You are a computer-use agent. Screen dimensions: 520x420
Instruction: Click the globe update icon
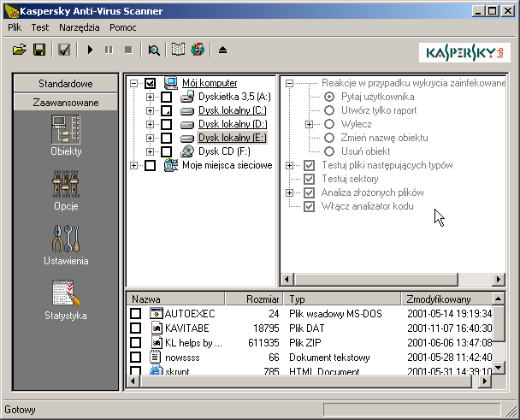pos(198,50)
